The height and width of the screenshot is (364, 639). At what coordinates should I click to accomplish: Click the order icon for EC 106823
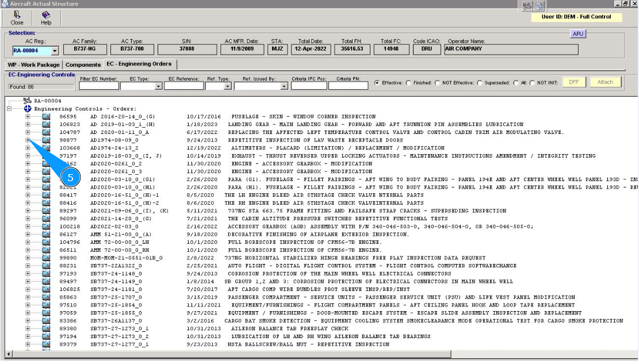tap(46, 124)
